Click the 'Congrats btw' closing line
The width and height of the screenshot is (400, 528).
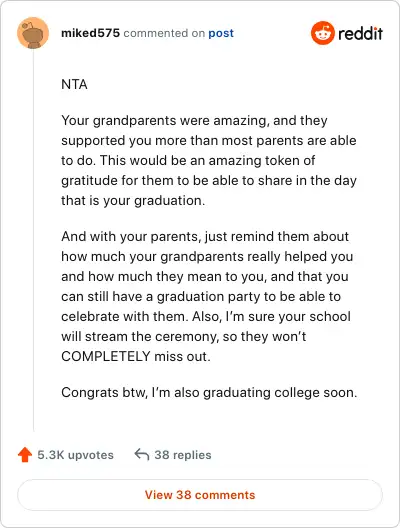(x=209, y=393)
